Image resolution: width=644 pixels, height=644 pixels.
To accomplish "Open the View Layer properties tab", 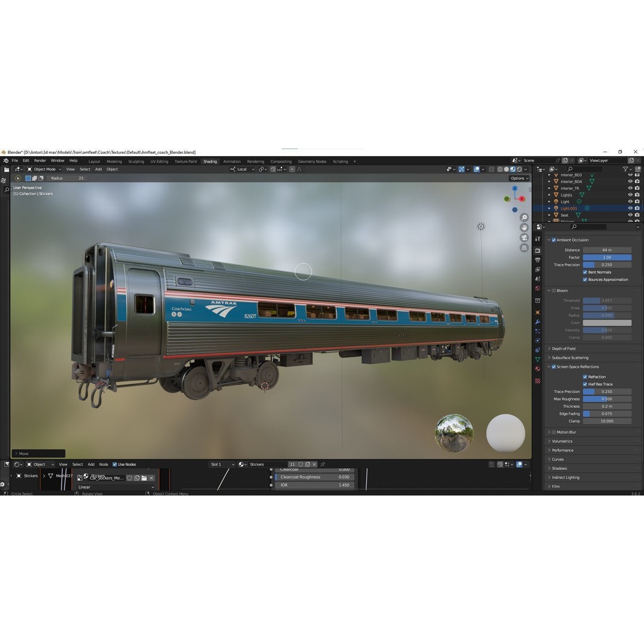I will point(538,270).
